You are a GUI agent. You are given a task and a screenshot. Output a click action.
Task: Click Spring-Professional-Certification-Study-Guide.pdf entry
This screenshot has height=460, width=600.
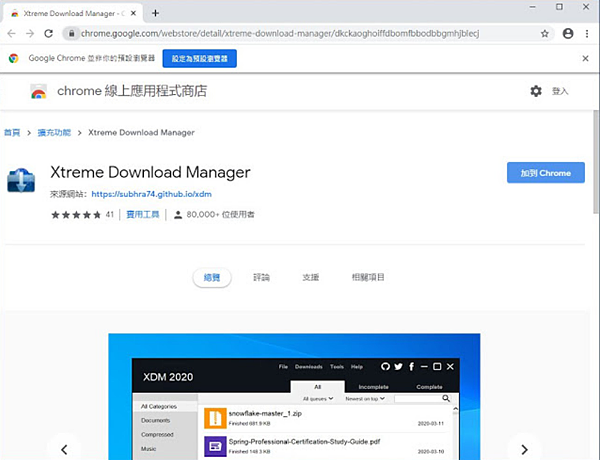[x=304, y=441]
